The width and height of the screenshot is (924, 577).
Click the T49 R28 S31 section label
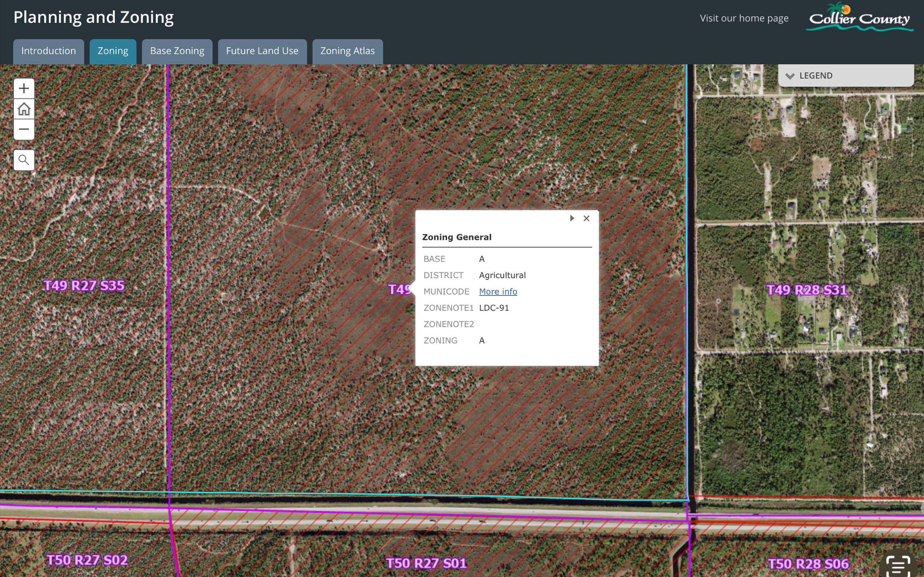click(807, 290)
